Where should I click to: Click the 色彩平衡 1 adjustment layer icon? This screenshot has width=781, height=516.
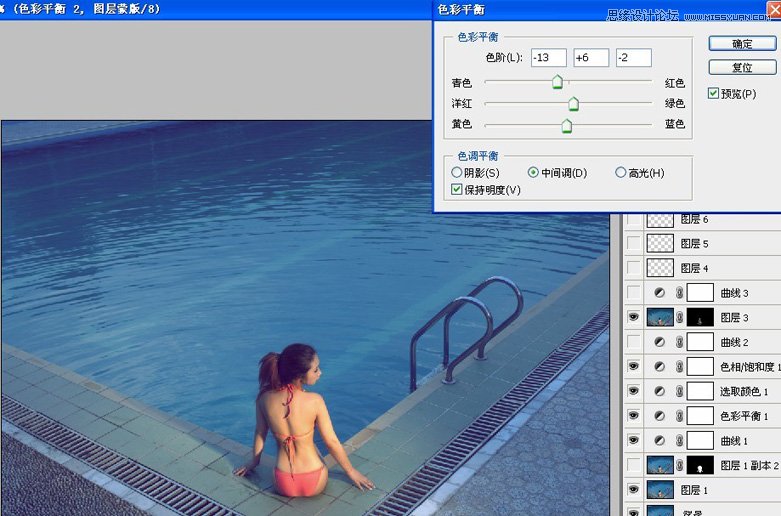pos(659,416)
